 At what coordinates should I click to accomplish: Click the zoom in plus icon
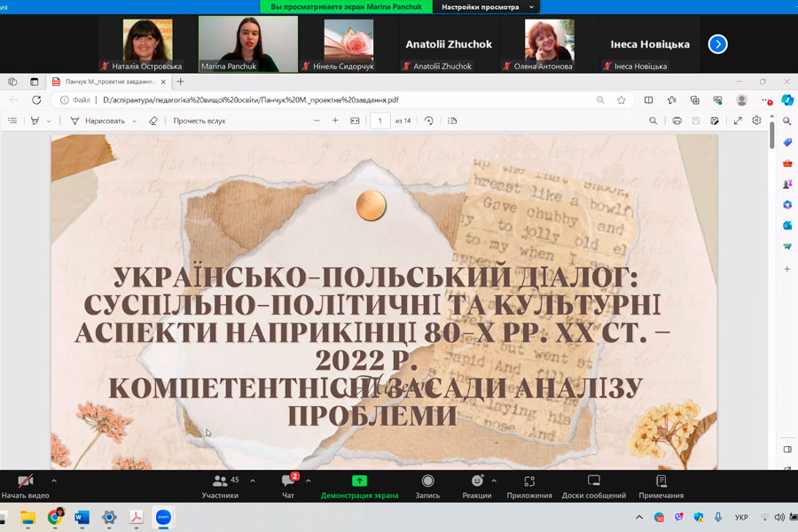coord(335,121)
